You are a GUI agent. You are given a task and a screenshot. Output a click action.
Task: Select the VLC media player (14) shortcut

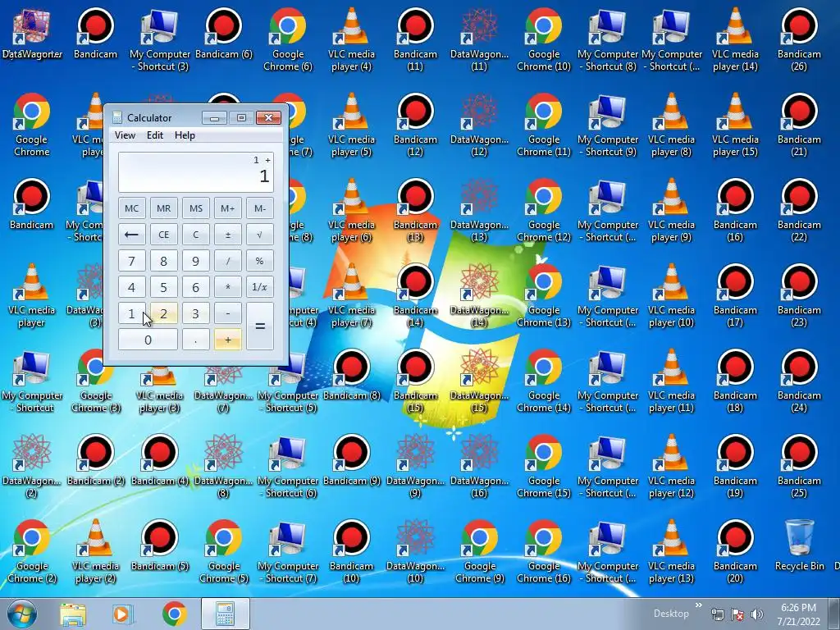pyautogui.click(x=735, y=40)
